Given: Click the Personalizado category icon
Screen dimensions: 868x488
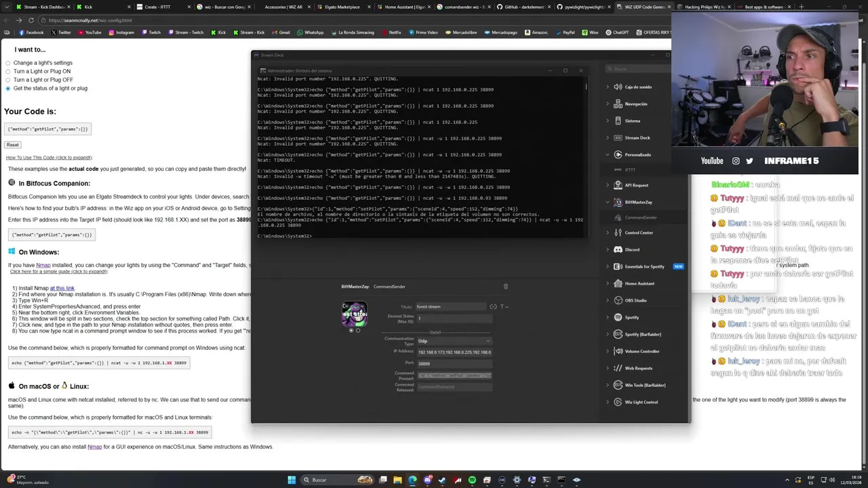Looking at the screenshot, I should (618, 155).
